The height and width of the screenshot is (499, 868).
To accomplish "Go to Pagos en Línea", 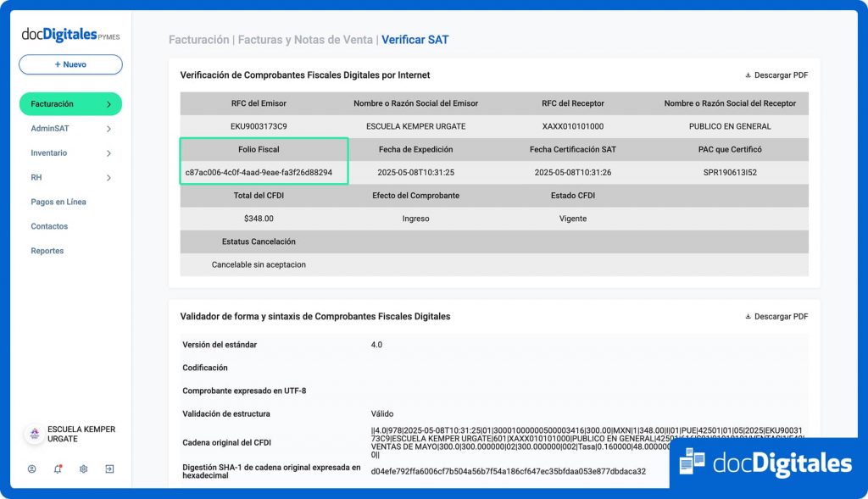I will coord(58,202).
